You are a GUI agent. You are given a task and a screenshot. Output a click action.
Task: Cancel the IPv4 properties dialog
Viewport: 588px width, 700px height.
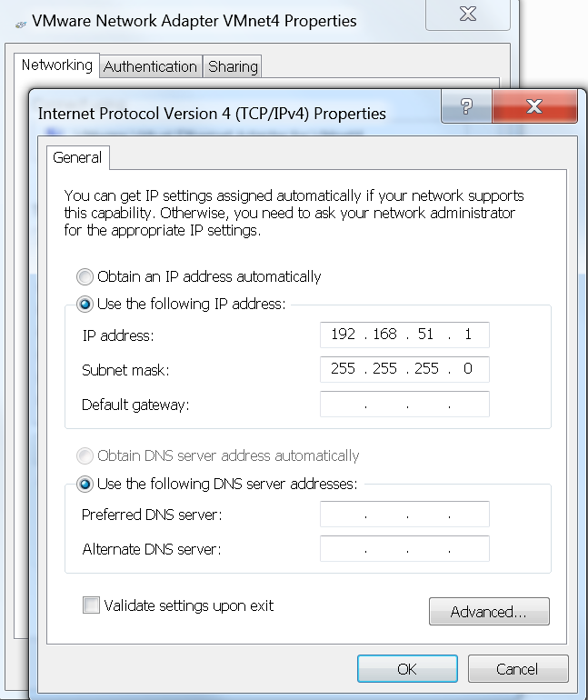[x=517, y=669]
